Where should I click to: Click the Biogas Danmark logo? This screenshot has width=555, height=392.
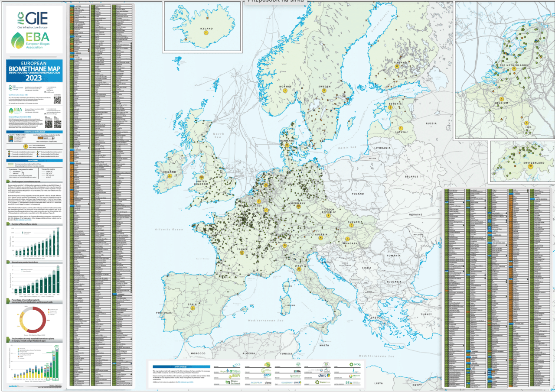click(234, 382)
